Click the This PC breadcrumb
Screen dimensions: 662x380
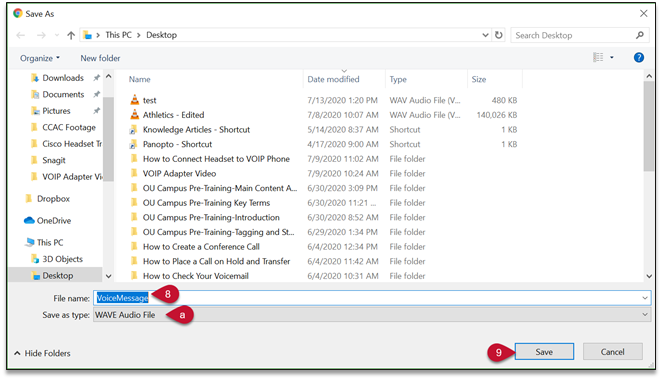(x=118, y=35)
